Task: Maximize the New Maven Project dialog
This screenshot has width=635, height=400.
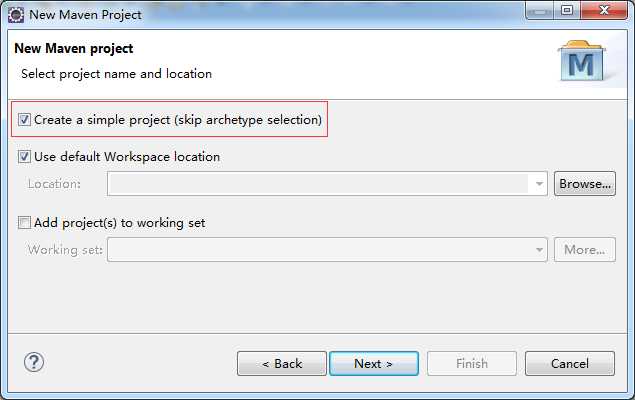Action: tap(567, 10)
